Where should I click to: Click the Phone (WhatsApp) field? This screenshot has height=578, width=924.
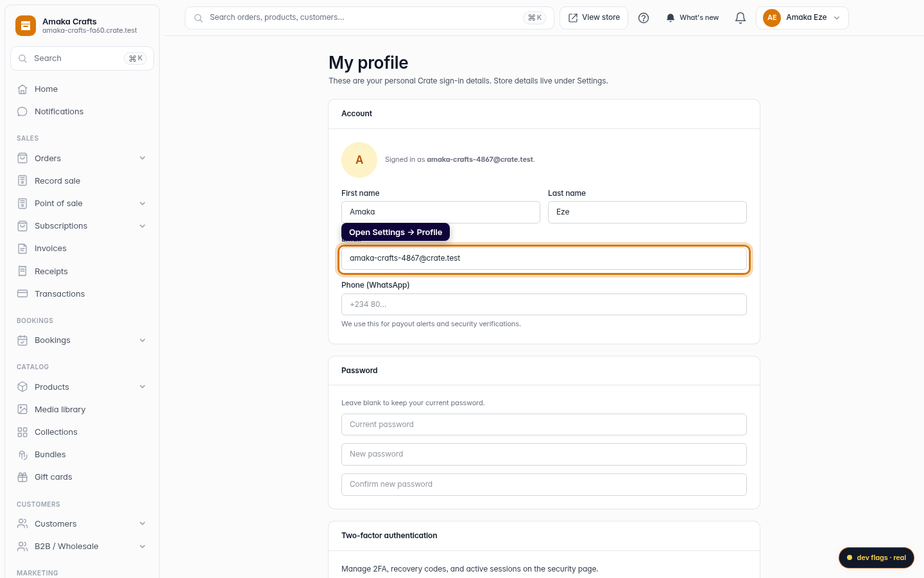pos(544,304)
